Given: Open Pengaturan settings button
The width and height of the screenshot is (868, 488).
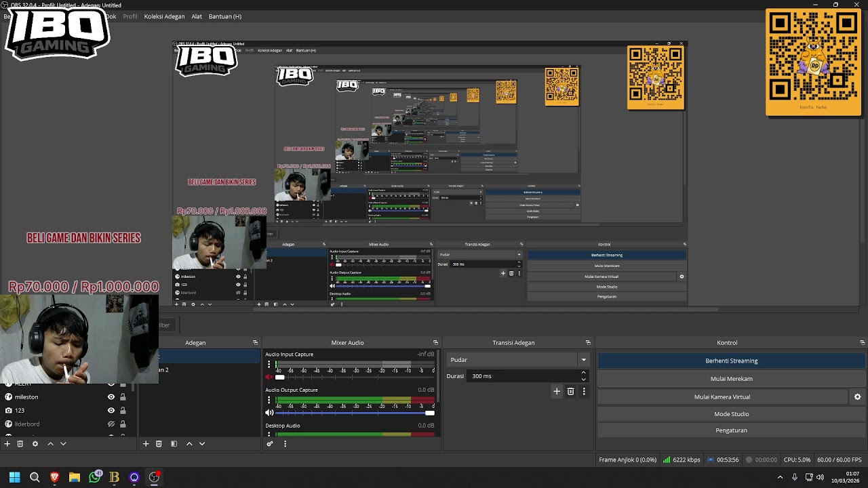Looking at the screenshot, I should pos(732,430).
